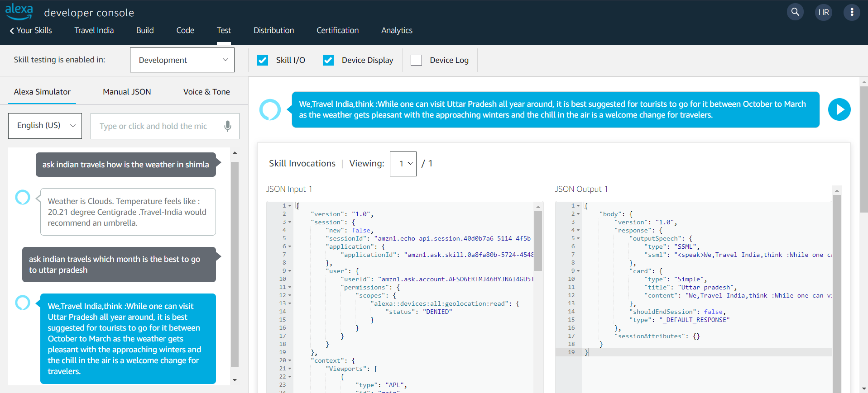Screen dimensions: 868x393
Task: Enable the Device Log checkbox
Action: point(416,60)
